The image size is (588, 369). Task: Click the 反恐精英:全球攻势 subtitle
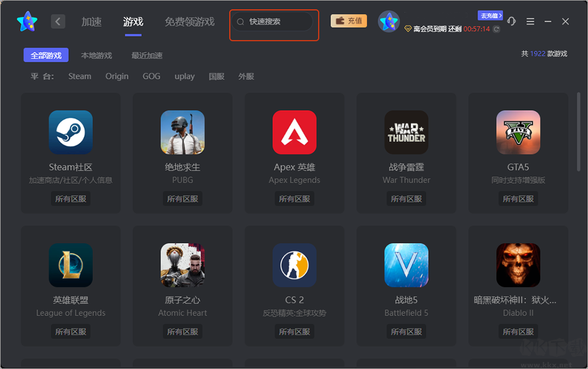point(295,313)
